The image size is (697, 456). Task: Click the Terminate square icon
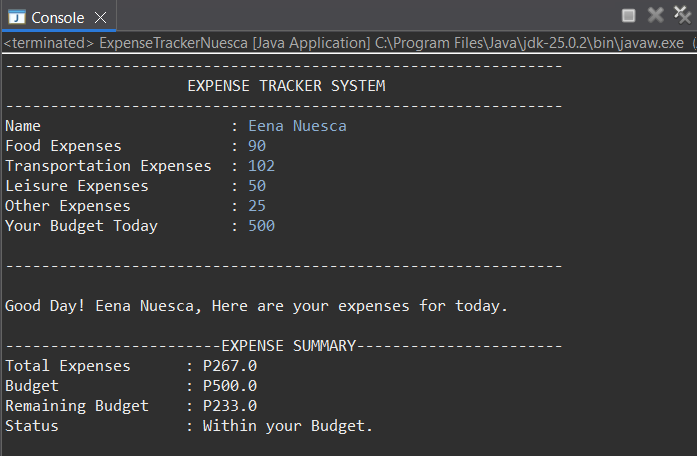pos(628,16)
